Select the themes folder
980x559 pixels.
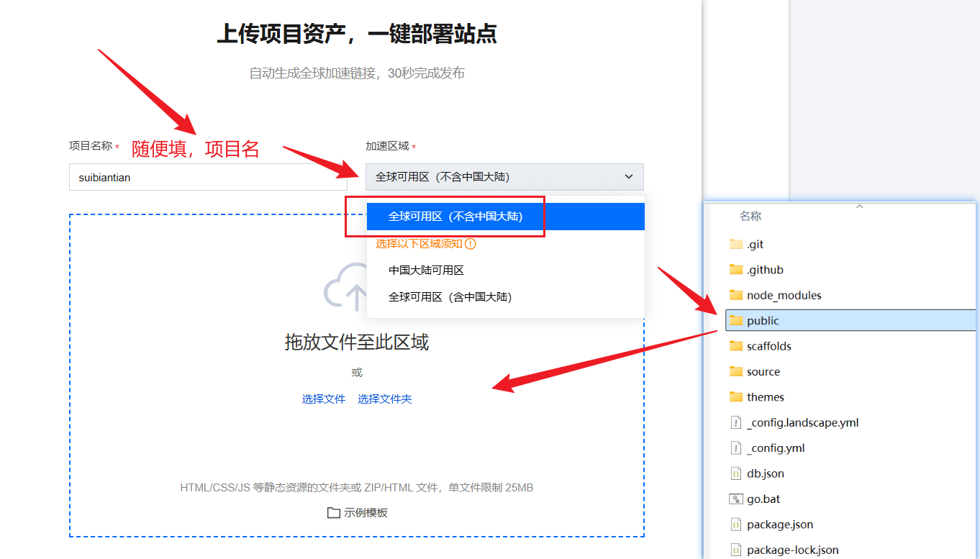point(765,397)
